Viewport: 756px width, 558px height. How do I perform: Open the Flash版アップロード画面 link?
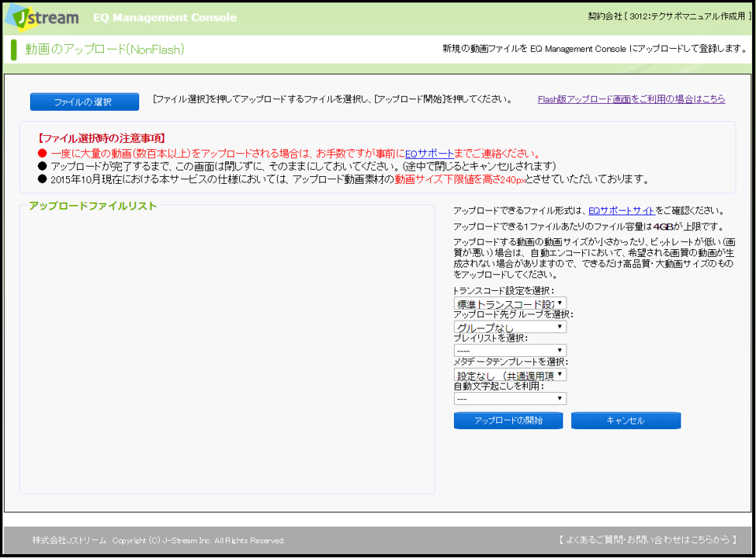(x=631, y=99)
